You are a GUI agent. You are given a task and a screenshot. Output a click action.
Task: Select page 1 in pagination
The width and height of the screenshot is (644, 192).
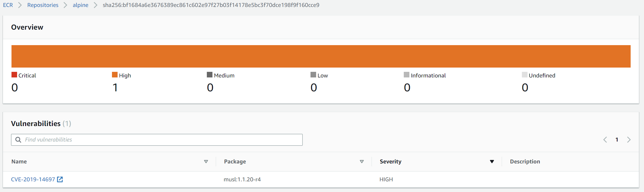617,140
